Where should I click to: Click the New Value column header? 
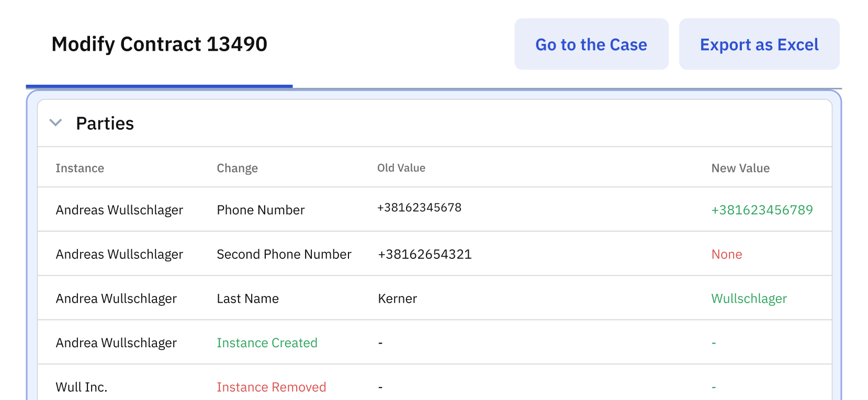740,168
